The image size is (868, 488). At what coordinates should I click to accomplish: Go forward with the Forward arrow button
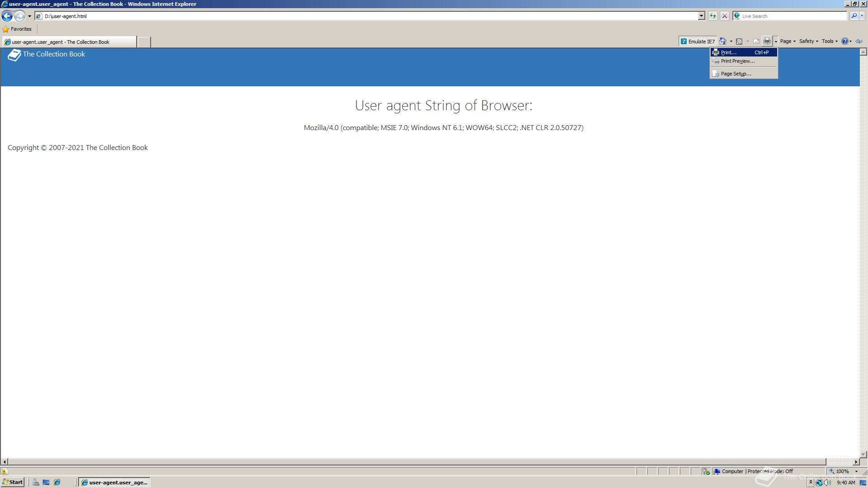click(19, 16)
